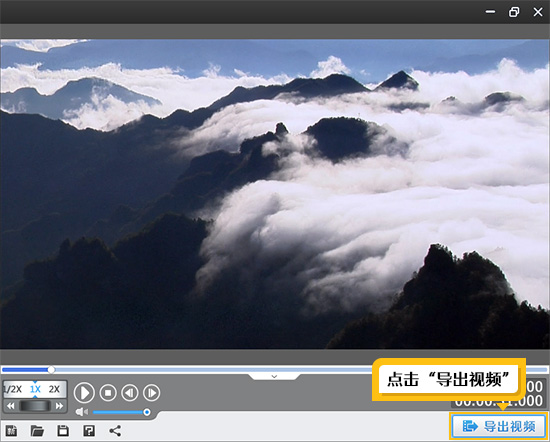550x442 pixels.
Task: Click the play button
Action: [x=84, y=393]
